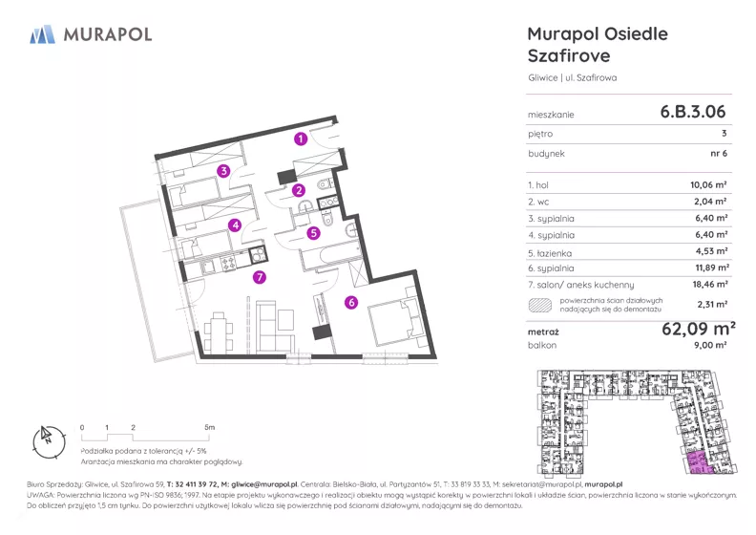The image size is (756, 535).
Task: Click the phone number 32 411 39 72
Action: tap(197, 484)
